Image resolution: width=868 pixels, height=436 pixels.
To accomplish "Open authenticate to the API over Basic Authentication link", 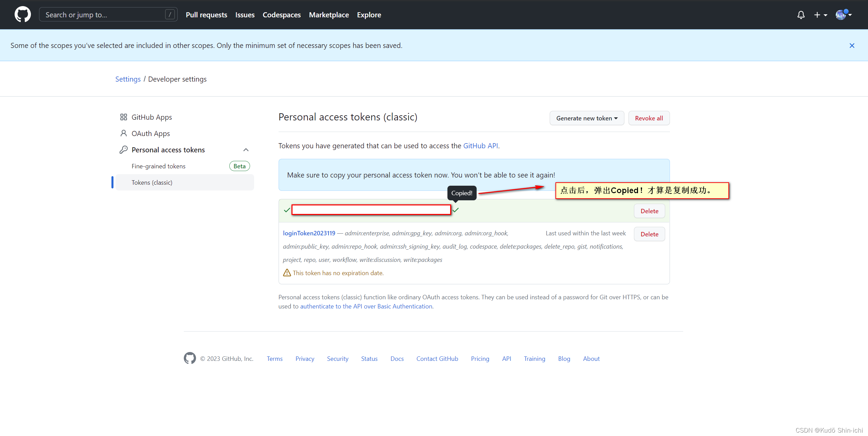I will point(366,306).
